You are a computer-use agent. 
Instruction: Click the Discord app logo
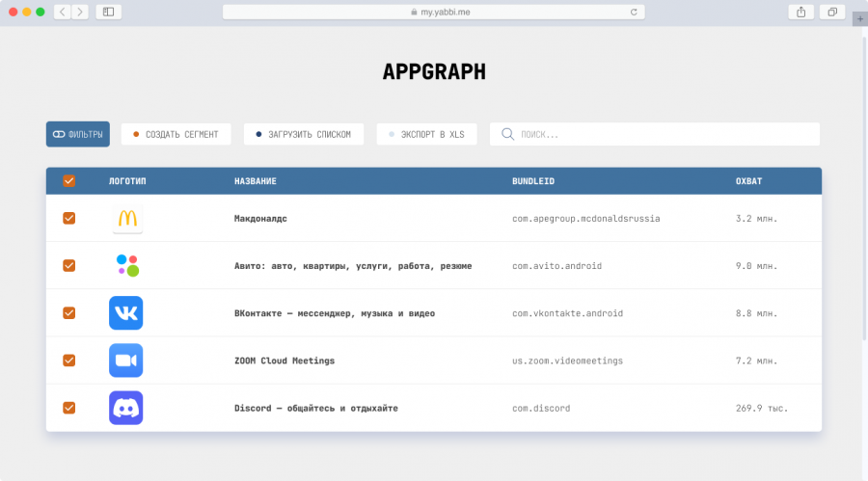125,408
